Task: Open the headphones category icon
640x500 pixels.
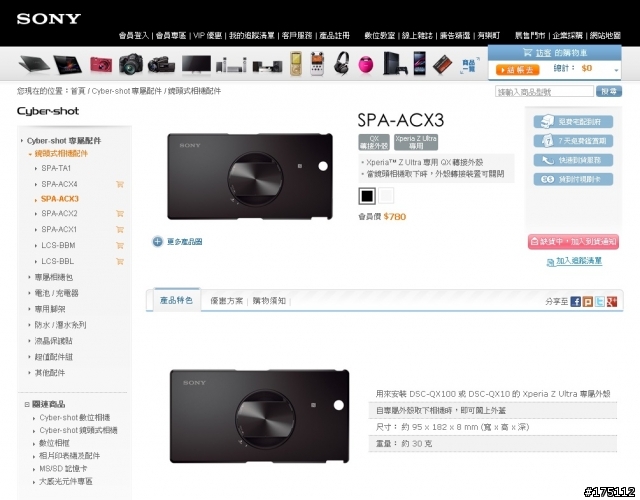Action: coord(341,64)
